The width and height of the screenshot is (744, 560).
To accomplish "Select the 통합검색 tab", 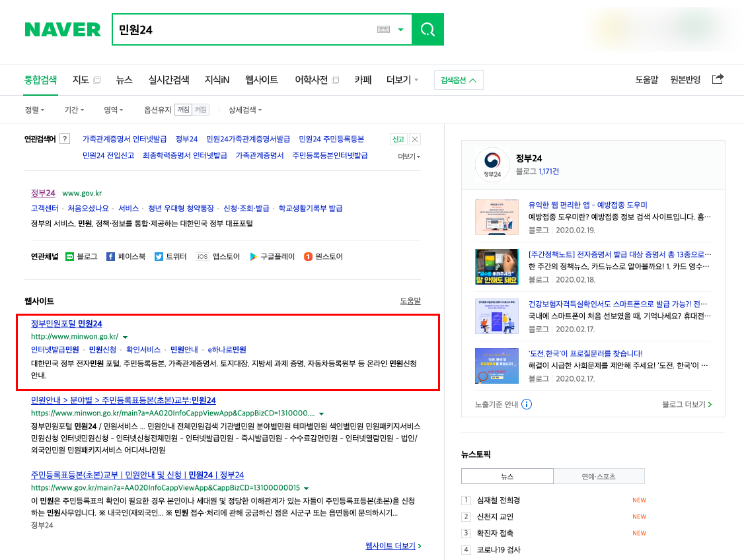I will pos(41,80).
